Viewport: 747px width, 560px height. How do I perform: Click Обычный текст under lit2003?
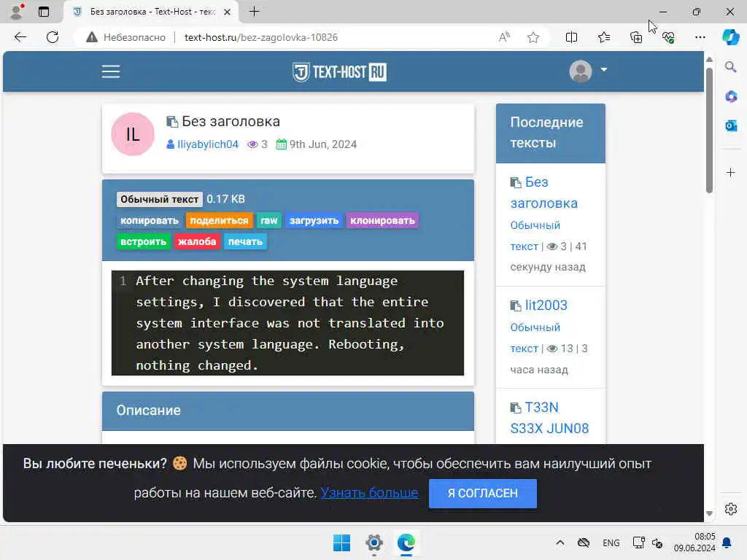pos(535,338)
